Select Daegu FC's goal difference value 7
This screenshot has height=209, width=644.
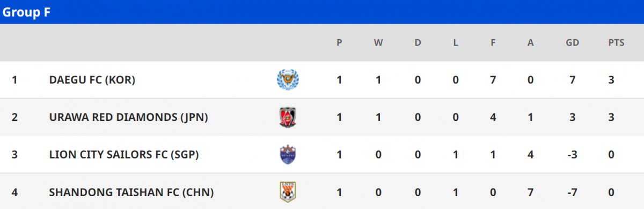point(573,80)
